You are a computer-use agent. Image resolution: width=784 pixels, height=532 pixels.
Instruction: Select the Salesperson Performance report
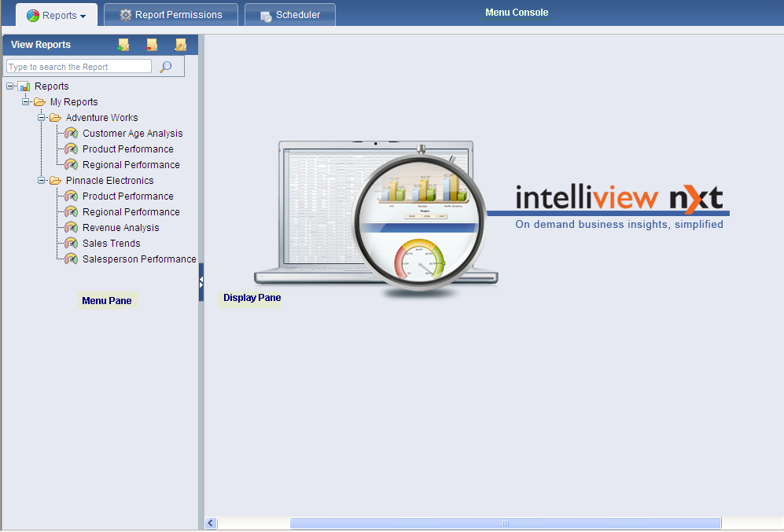point(139,259)
